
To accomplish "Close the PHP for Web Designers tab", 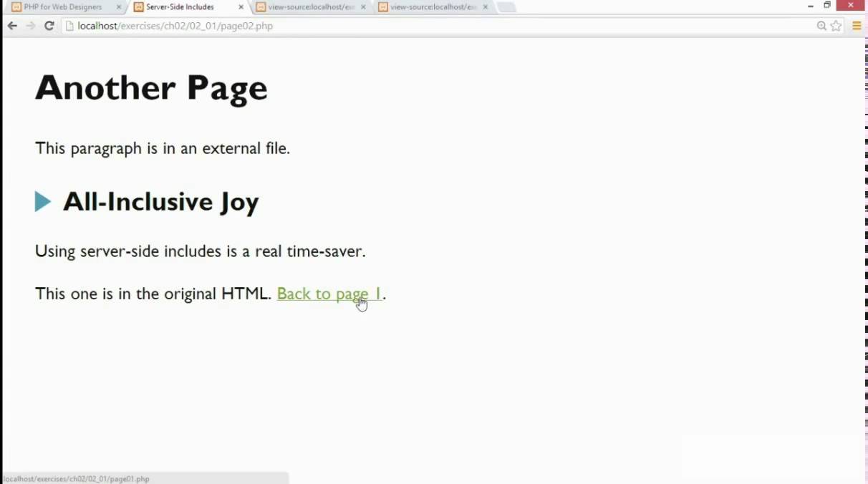I will pyautogui.click(x=119, y=7).
